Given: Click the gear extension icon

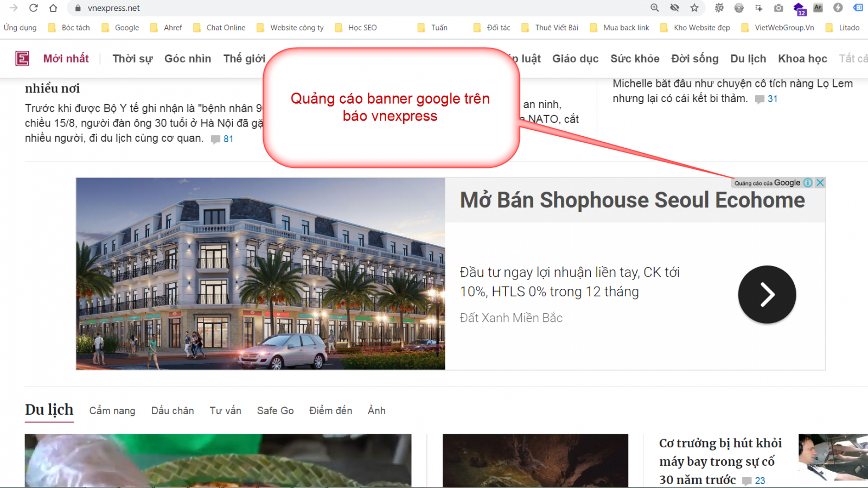Looking at the screenshot, I should coord(739,8).
